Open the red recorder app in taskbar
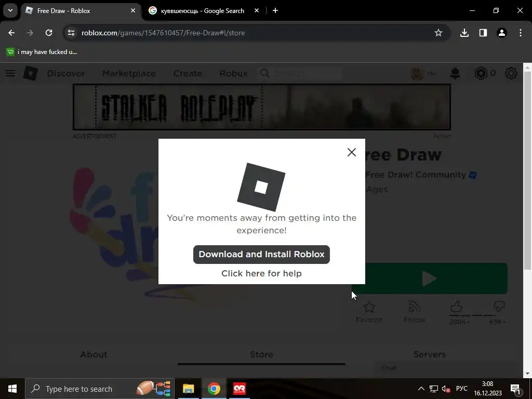 239,389
